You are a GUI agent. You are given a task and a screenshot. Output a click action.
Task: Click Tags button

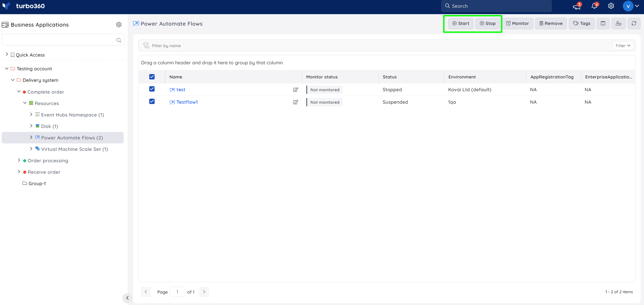click(582, 24)
